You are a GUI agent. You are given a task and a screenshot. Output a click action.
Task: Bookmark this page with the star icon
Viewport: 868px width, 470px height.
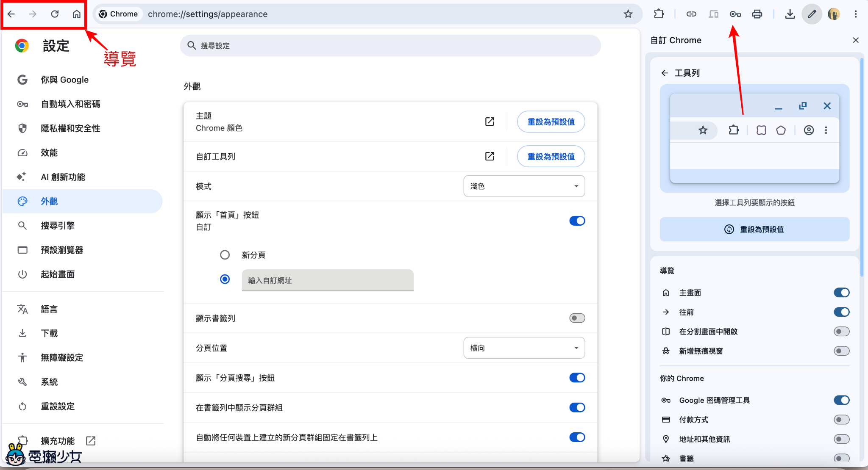(x=628, y=14)
